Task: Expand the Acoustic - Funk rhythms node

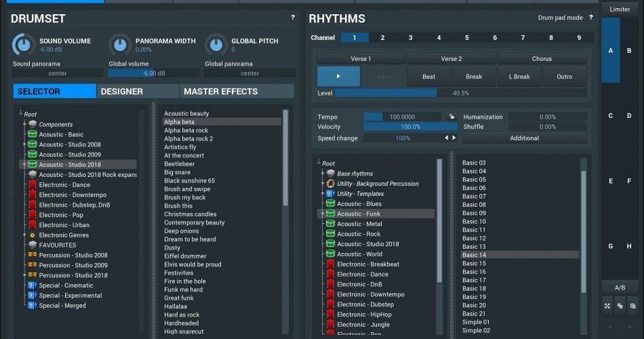Action: [x=323, y=214]
